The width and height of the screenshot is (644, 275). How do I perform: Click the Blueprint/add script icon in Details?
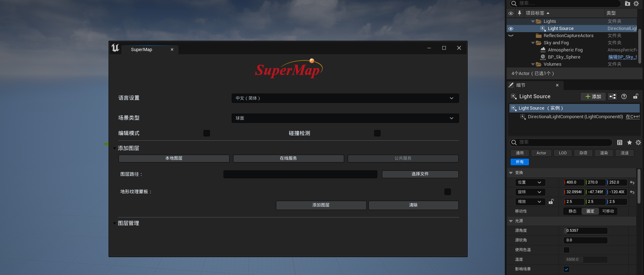(613, 96)
